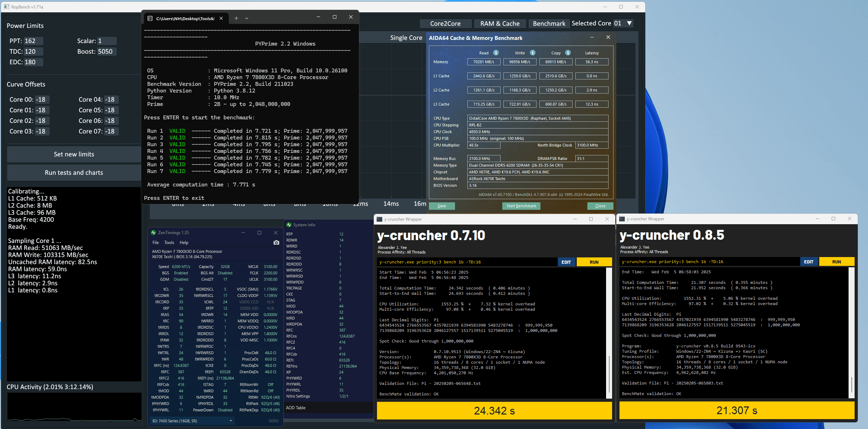Click Run tests and charts button
This screenshot has height=429, width=868.
pyautogui.click(x=74, y=173)
